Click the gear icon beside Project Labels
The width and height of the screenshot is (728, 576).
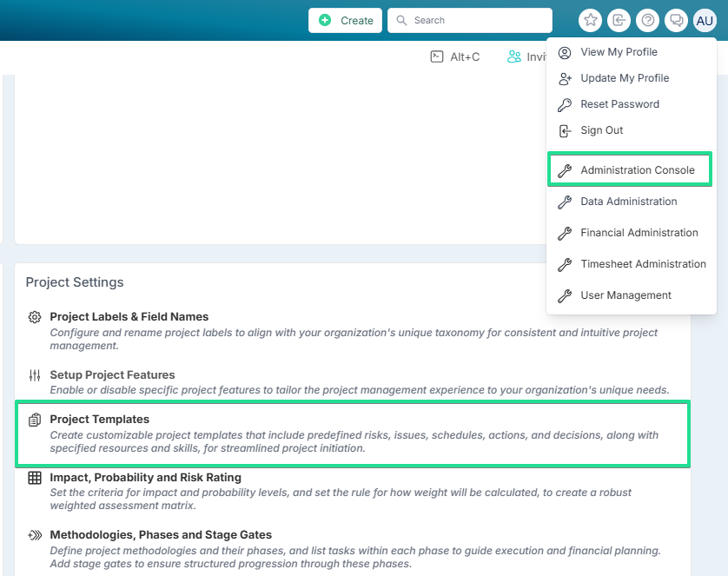coord(35,317)
